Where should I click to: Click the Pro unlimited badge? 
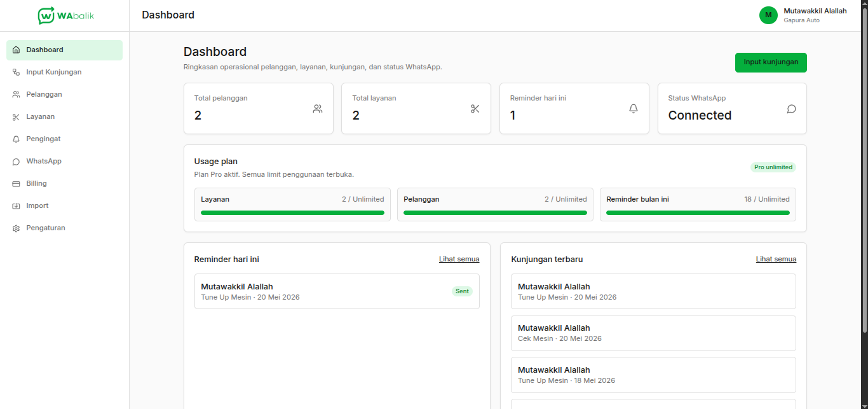[x=773, y=167]
